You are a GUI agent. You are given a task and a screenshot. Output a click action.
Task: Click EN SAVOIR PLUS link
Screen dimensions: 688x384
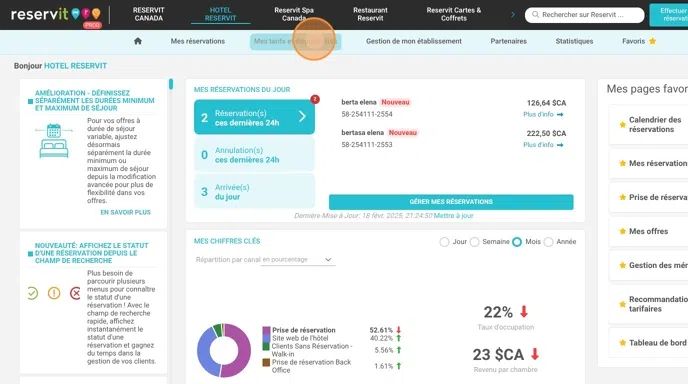click(x=125, y=212)
